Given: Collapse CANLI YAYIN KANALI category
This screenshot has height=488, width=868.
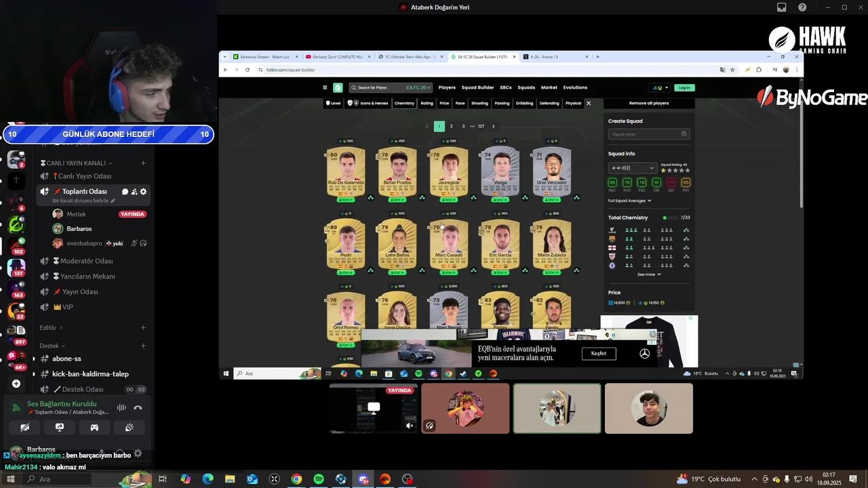Looking at the screenshot, I should point(76,163).
